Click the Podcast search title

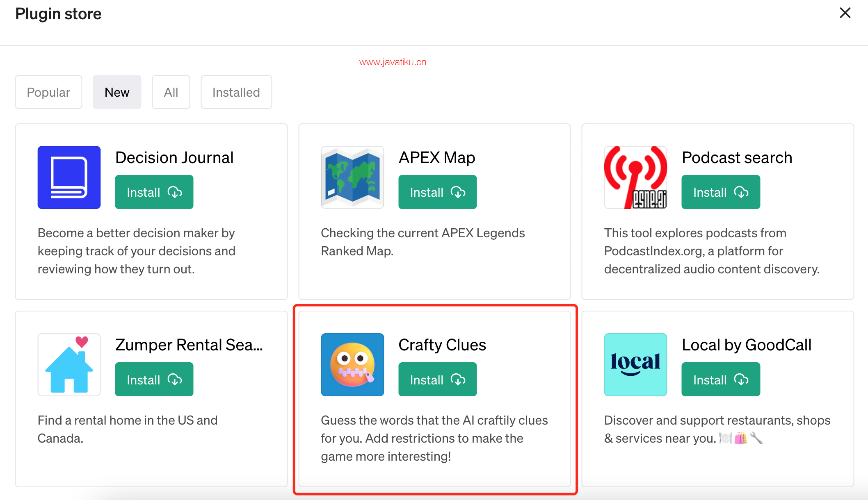coord(737,158)
